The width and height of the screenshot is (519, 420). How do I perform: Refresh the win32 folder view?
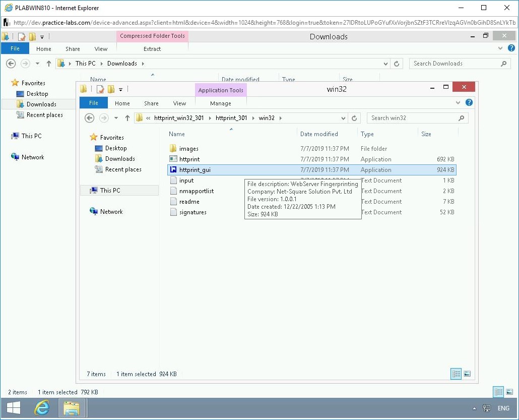354,118
